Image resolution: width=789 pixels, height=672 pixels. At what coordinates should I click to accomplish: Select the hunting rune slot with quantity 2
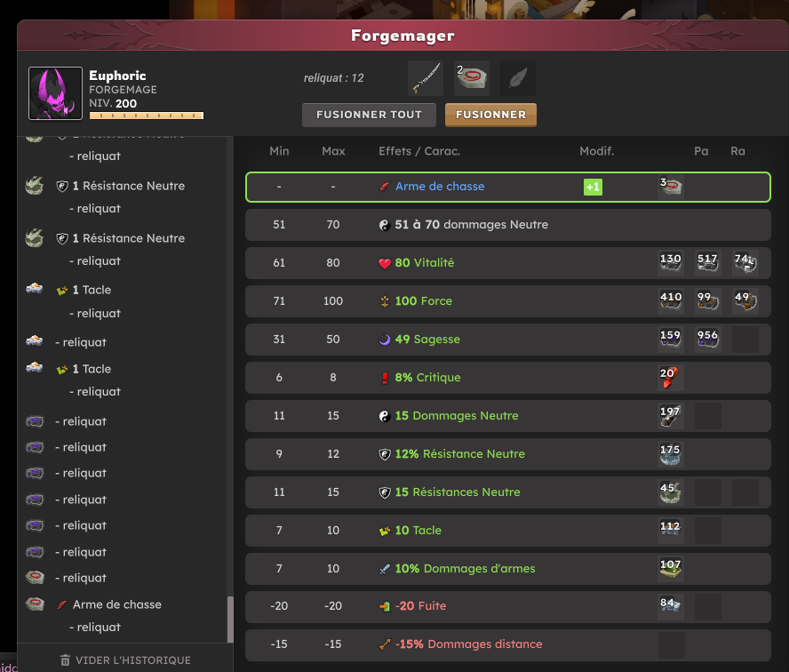[x=472, y=78]
